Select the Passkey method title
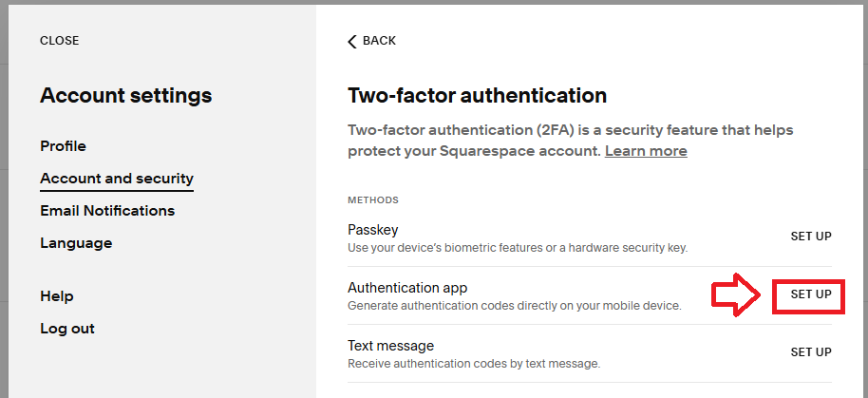The width and height of the screenshot is (868, 398). click(x=373, y=230)
